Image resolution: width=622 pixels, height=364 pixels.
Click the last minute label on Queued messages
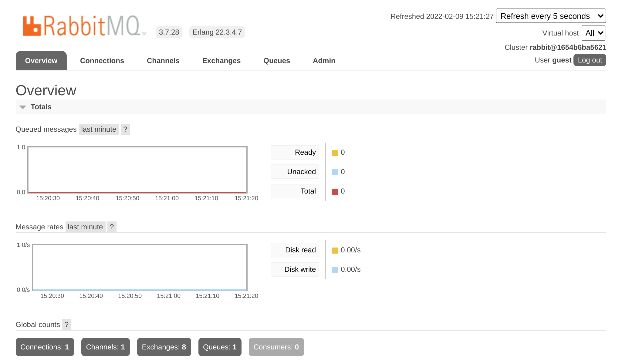[x=98, y=129]
